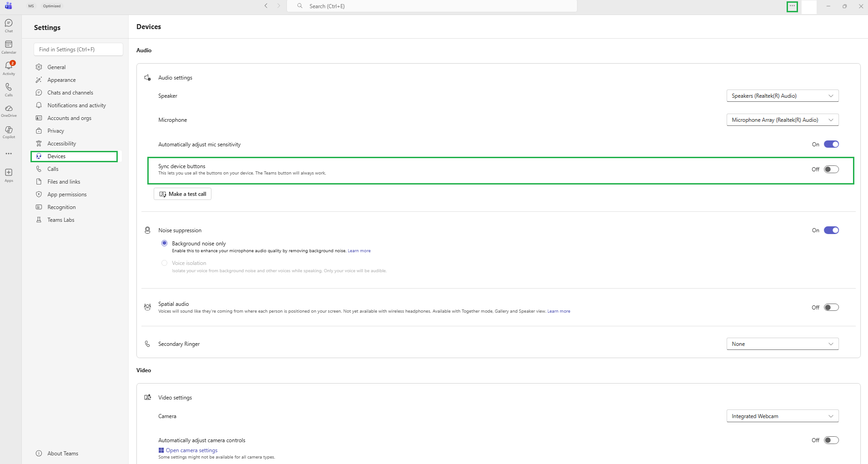Image resolution: width=868 pixels, height=464 pixels.
Task: Click the Audio settings speaker icon
Action: 148,78
